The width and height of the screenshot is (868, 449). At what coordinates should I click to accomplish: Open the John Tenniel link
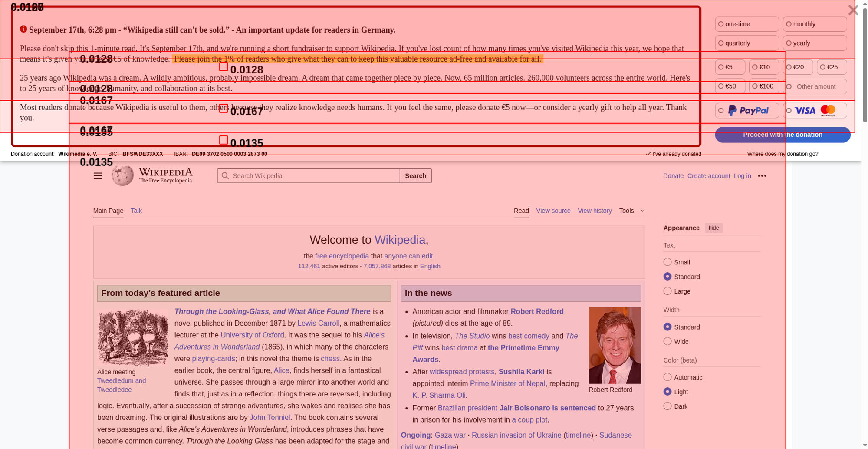(x=270, y=417)
